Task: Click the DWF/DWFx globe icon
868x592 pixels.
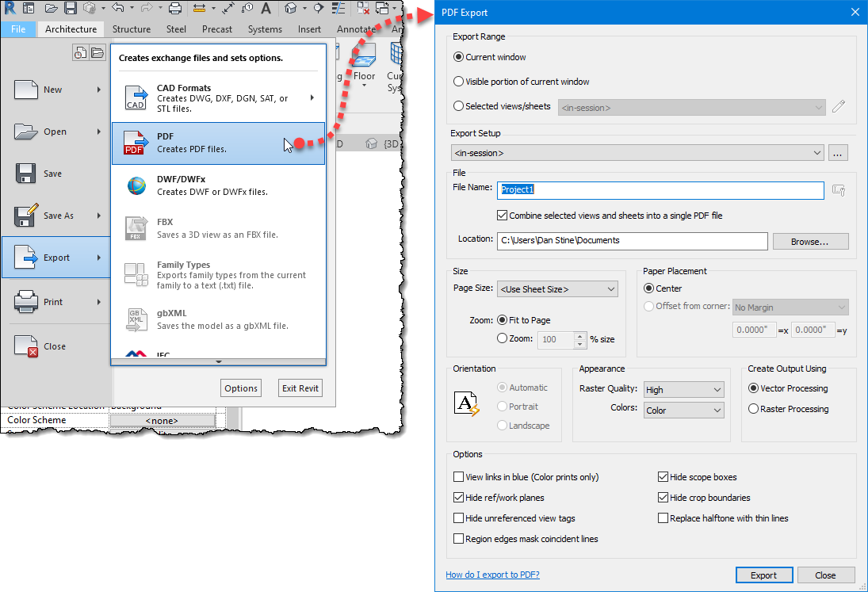Action: 136,186
